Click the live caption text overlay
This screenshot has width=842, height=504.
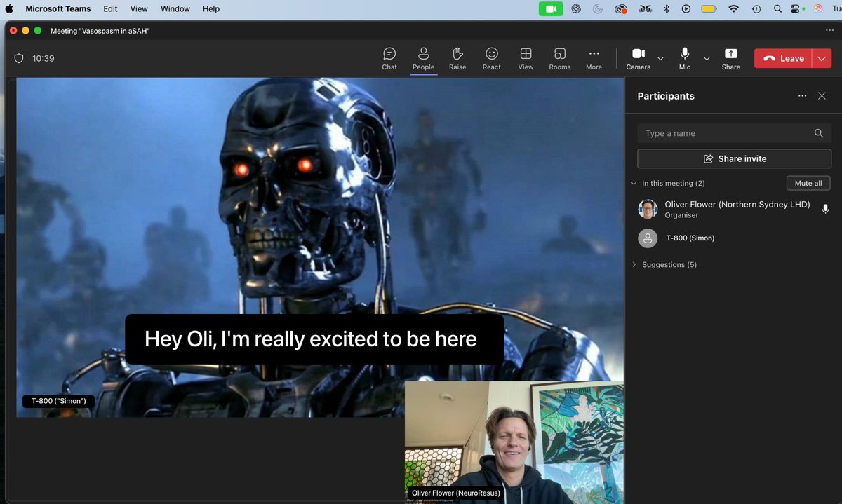click(x=314, y=339)
